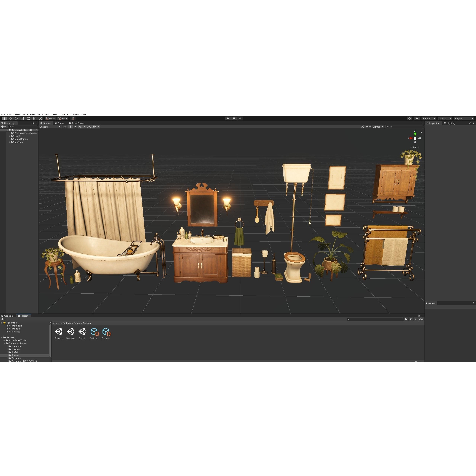476x476 pixels.
Task: Open Unity Collaborate services icon
Action: click(409, 118)
